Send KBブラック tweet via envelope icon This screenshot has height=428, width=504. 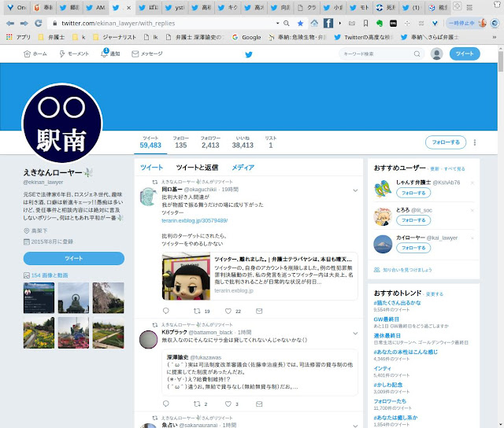click(x=259, y=404)
